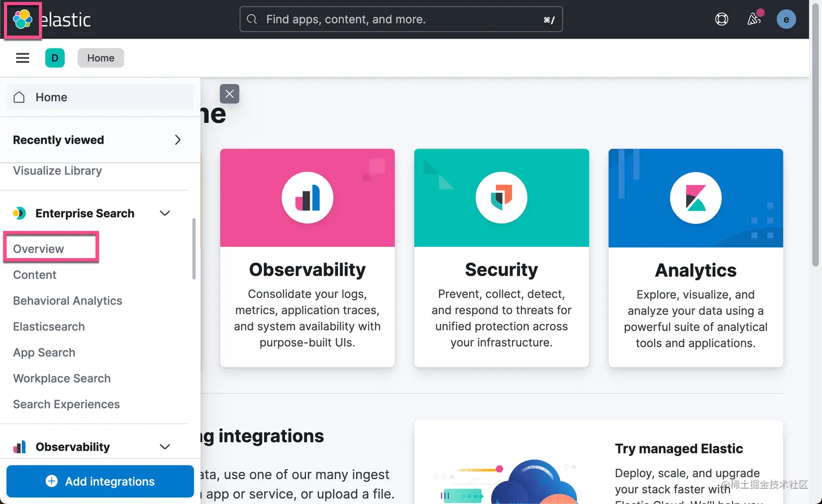Screen dimensions: 822x504
Task: Open Elasticsearch nav item
Action: (x=49, y=327)
